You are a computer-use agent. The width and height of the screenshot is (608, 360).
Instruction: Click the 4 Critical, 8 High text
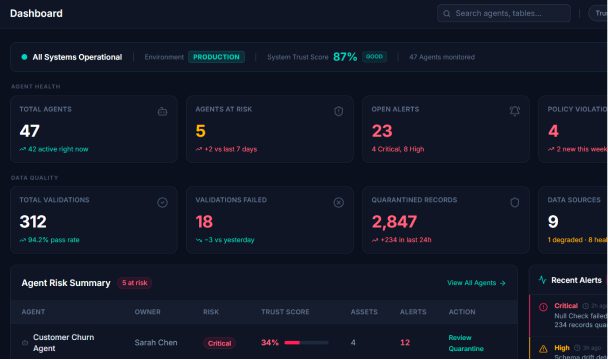coord(398,149)
